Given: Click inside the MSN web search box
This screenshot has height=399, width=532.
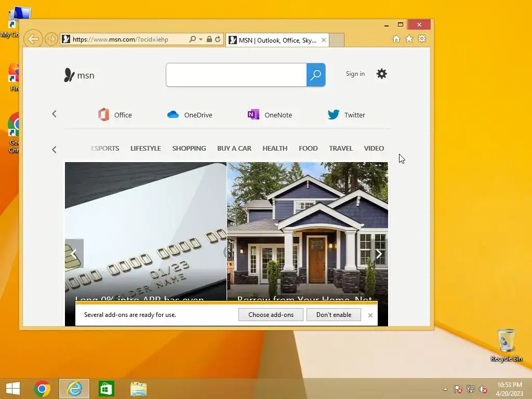Looking at the screenshot, I should (236, 75).
